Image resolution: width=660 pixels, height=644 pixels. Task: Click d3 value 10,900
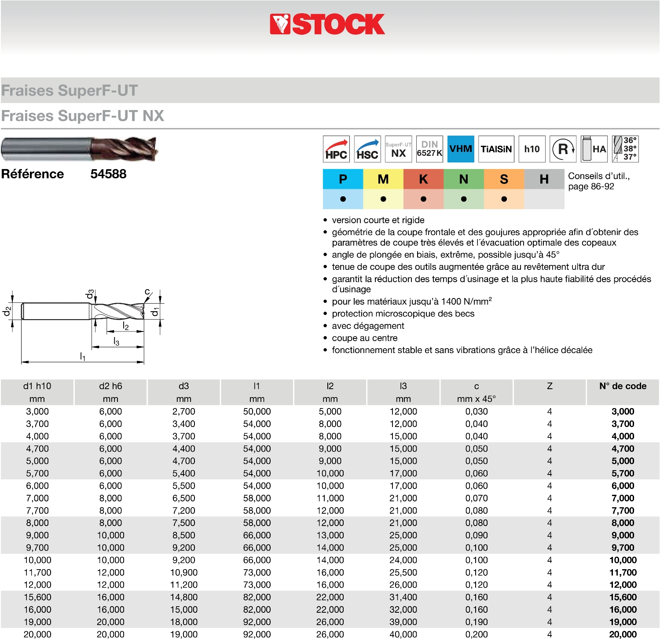pos(184,572)
